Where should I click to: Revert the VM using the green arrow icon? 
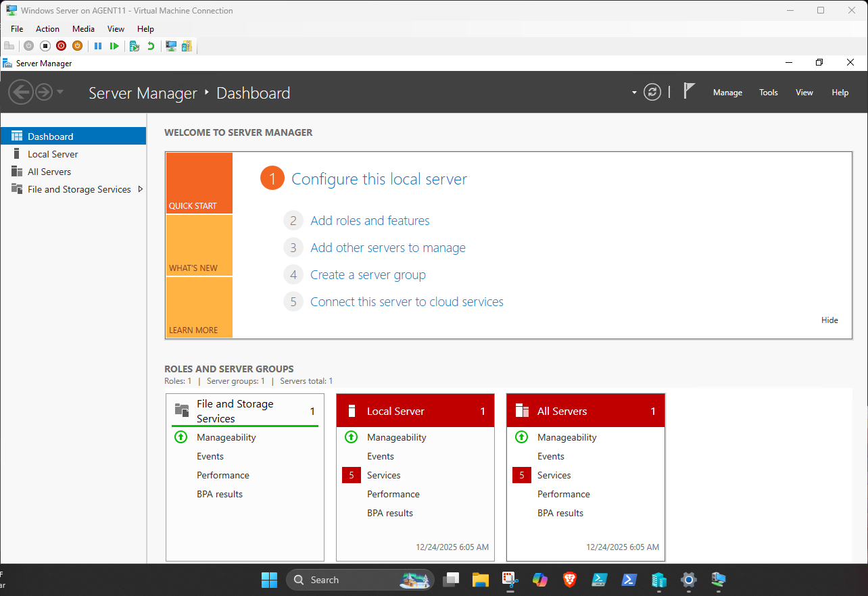coord(150,46)
